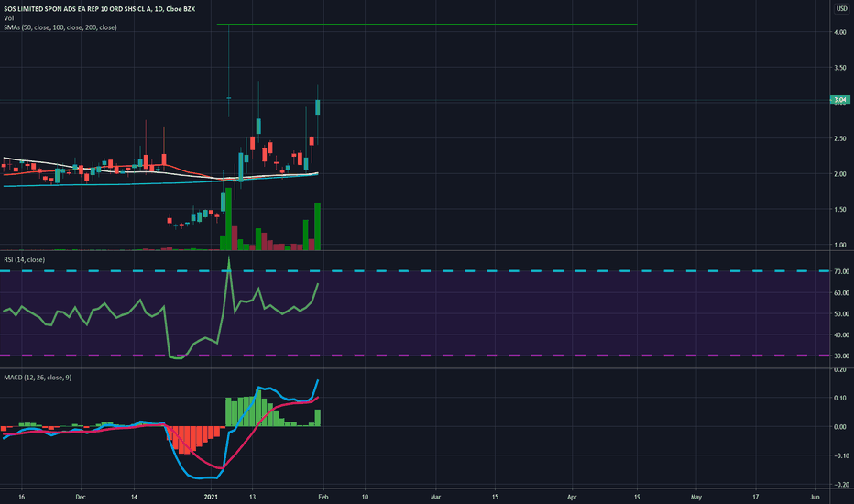Click the MACD -0.20 scale label
Screen dimensions: 854x504
840,484
